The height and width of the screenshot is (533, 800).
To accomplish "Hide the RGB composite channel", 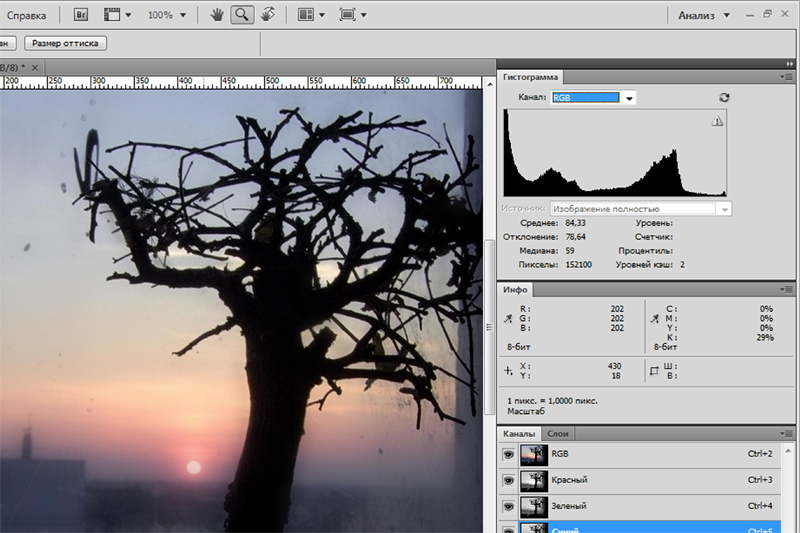I will (x=507, y=454).
